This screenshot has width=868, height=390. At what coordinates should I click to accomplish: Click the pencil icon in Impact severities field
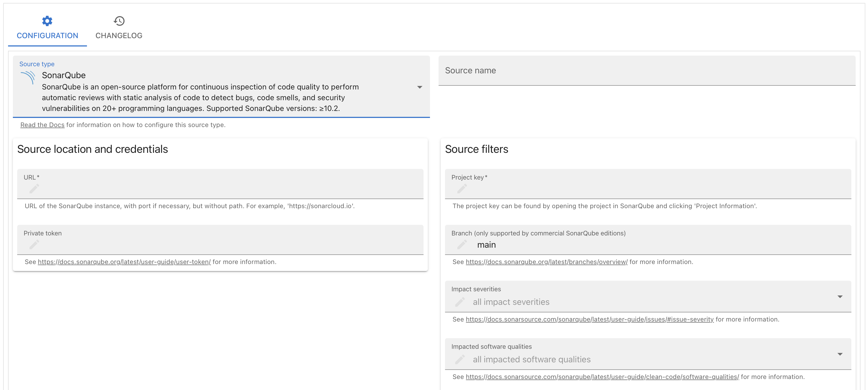click(x=459, y=302)
